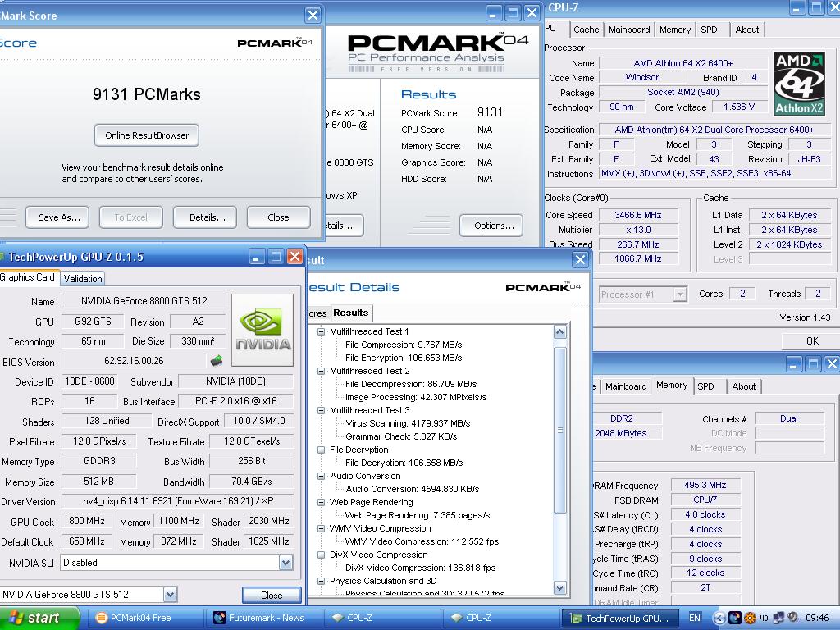Click the Core Speed value 3466.6 MHz
Screen dimensions: 840x630
(x=638, y=216)
